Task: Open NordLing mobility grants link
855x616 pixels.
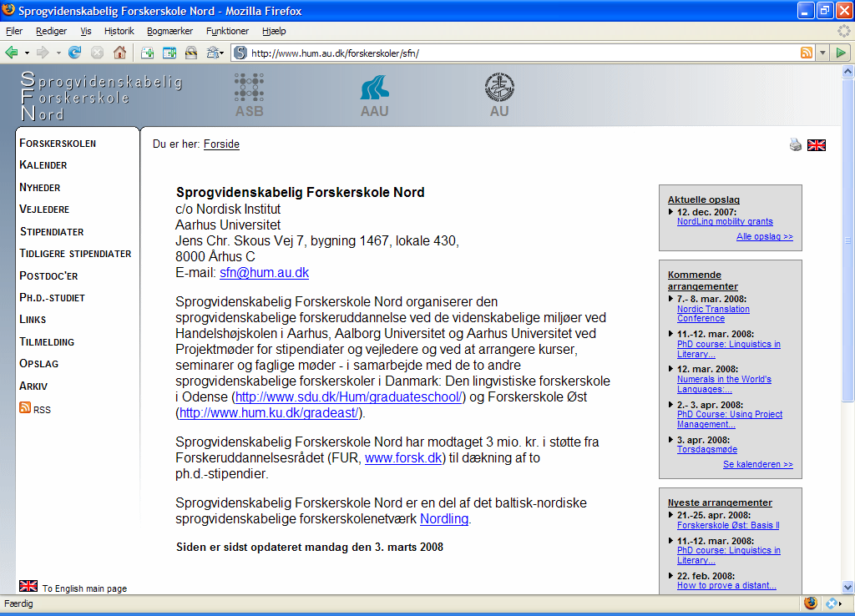Action: click(725, 221)
